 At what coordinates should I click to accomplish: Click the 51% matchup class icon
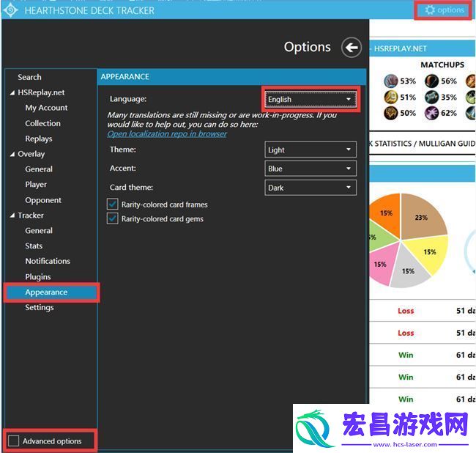point(391,97)
